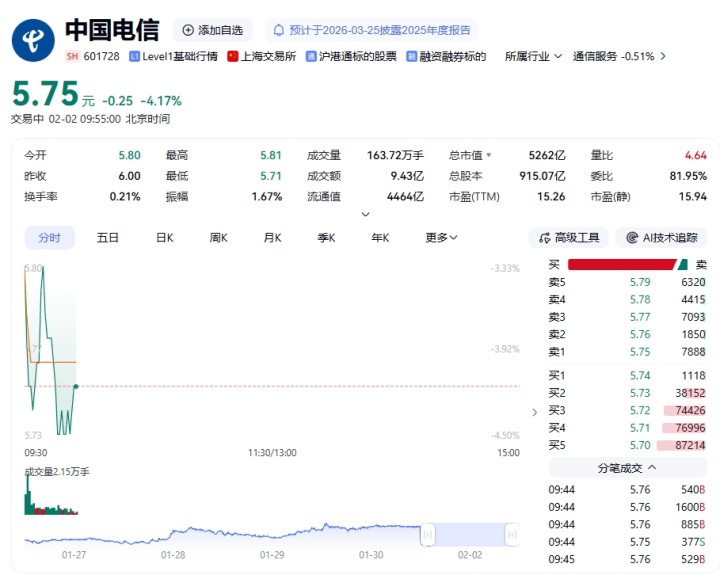Viewport: 720px width, 575px height.
Task: Click the 成交量 value 163.72万手
Action: click(395, 155)
